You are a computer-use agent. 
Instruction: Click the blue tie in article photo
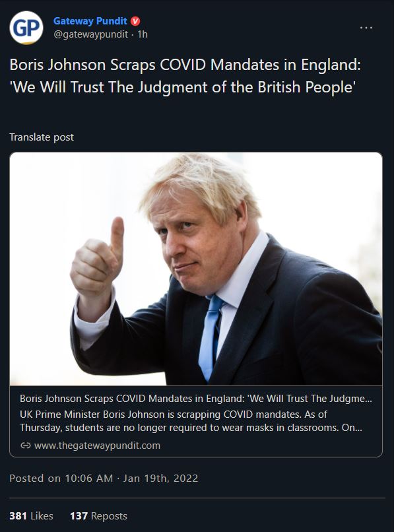(209, 336)
